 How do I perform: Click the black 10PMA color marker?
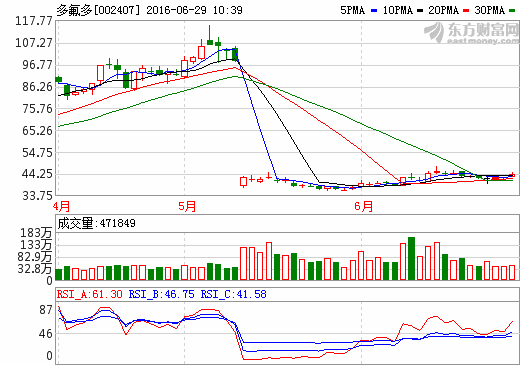[x=420, y=11]
